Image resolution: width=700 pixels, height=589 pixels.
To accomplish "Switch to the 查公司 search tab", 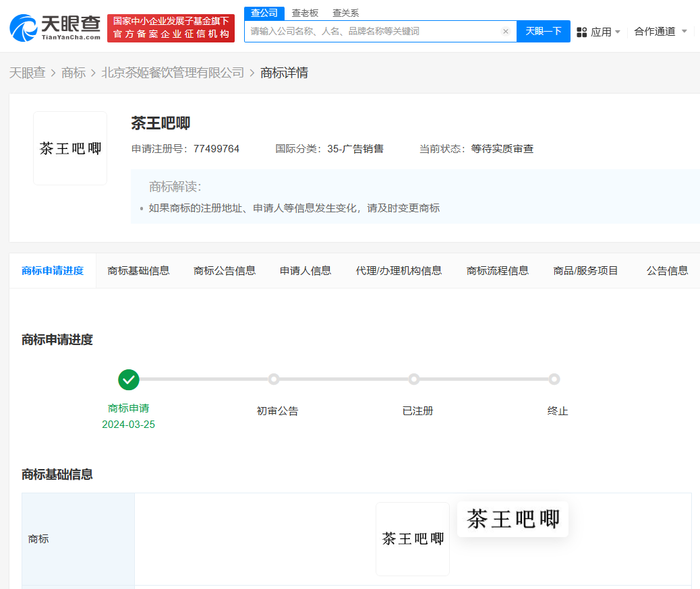I will pos(264,13).
